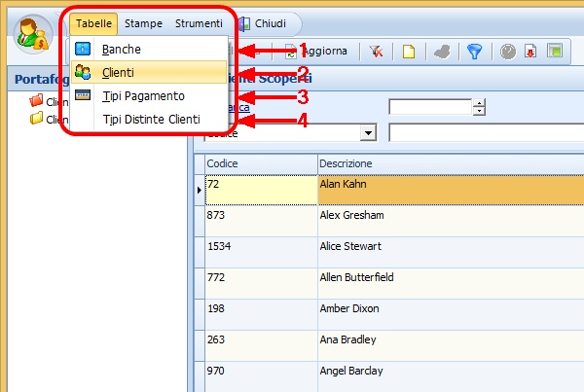This screenshot has height=392, width=584.
Task: Click the yellow blank page icon
Action: 409,51
